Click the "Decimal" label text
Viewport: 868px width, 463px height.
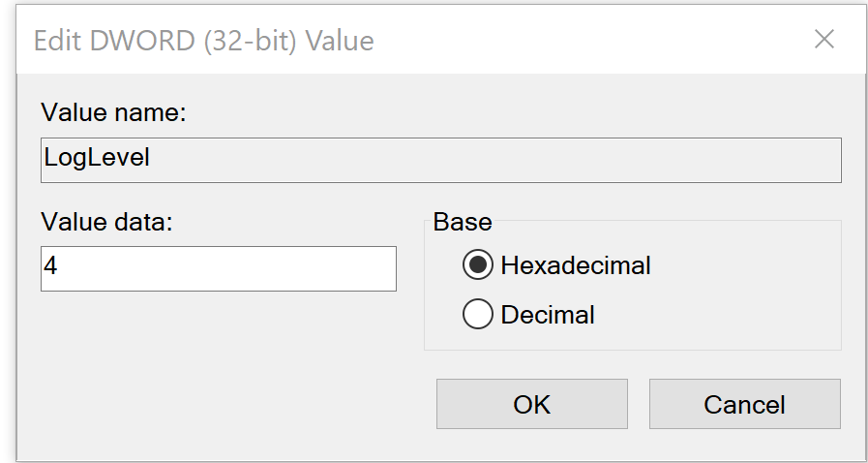pos(547,315)
